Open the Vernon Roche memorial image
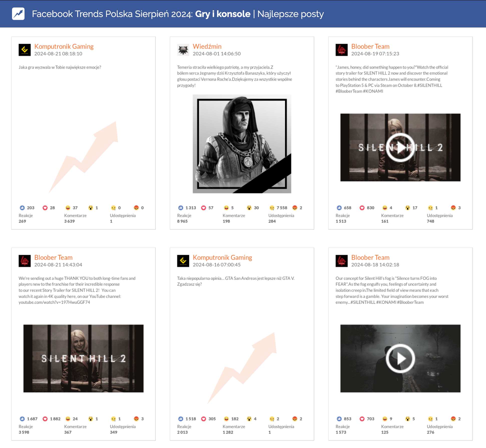Image resolution: width=486 pixels, height=448 pixels. (242, 144)
